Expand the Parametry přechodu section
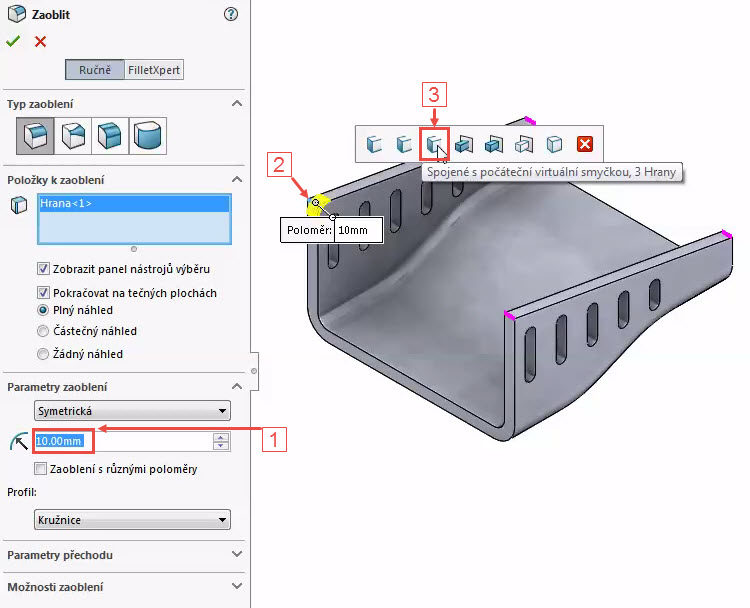 point(237,554)
